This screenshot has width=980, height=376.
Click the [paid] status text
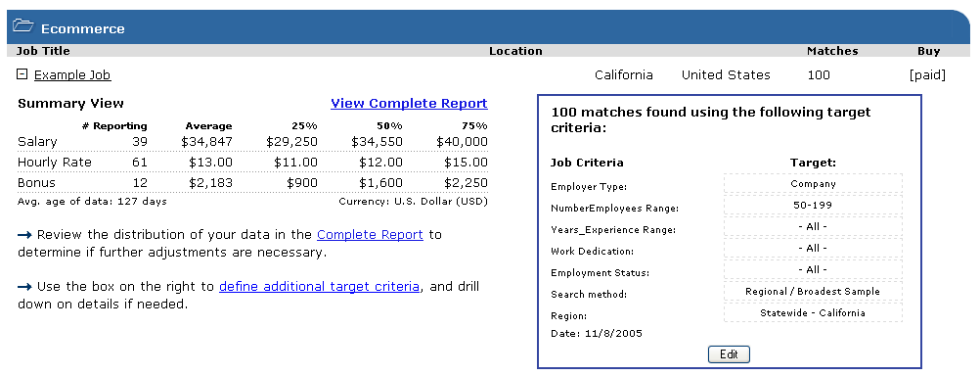tap(927, 75)
